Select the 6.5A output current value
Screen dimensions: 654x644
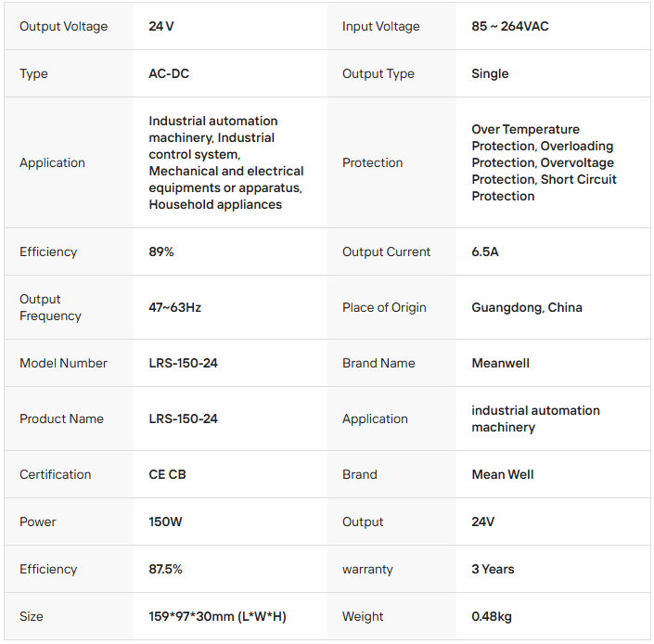pyautogui.click(x=485, y=251)
